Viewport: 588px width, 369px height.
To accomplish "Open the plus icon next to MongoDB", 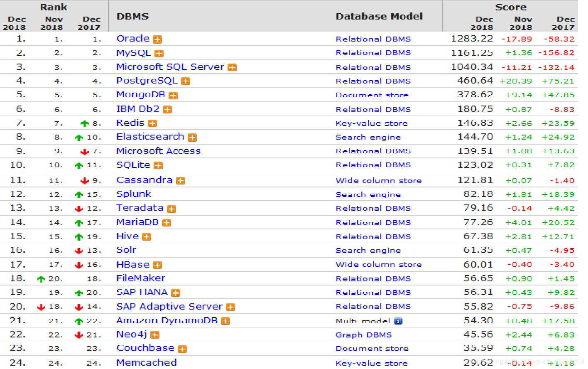I will 173,96.
